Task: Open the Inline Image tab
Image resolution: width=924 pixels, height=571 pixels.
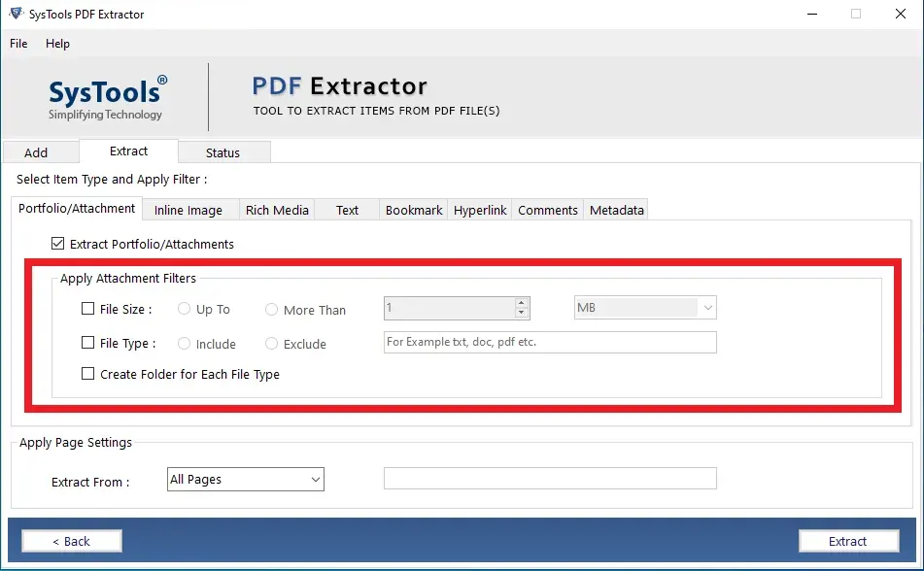Action: (188, 211)
